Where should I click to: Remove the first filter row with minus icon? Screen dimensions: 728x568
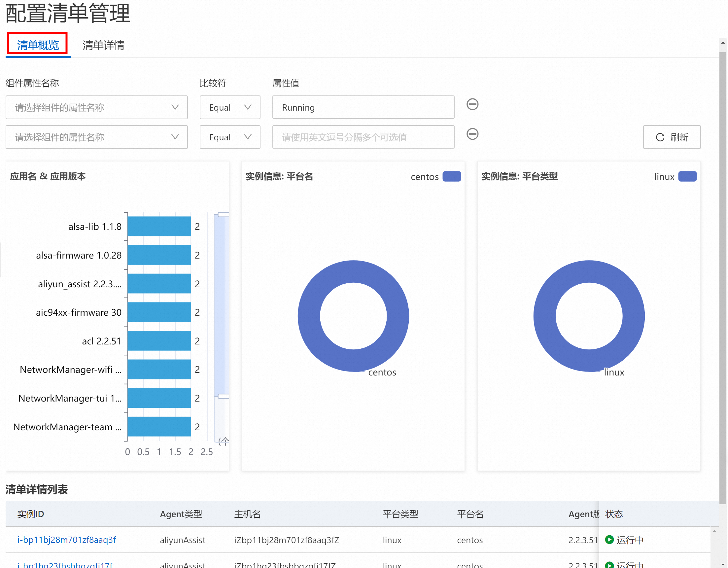tap(472, 104)
